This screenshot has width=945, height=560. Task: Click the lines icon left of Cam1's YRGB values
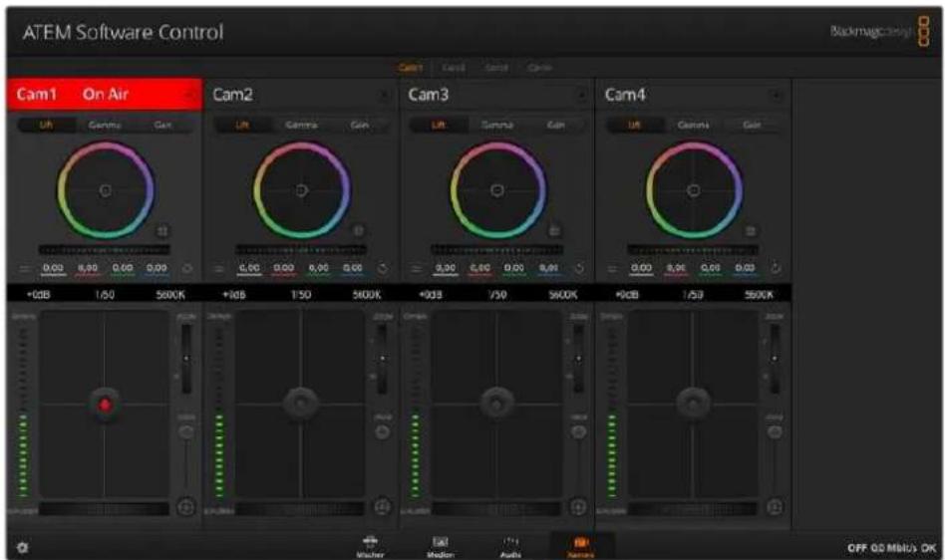pyautogui.click(x=25, y=269)
